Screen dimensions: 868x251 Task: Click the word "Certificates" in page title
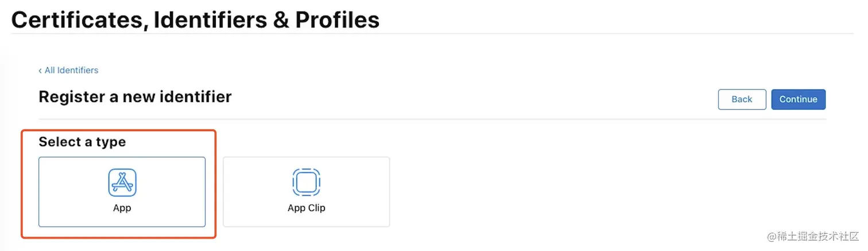(77, 20)
